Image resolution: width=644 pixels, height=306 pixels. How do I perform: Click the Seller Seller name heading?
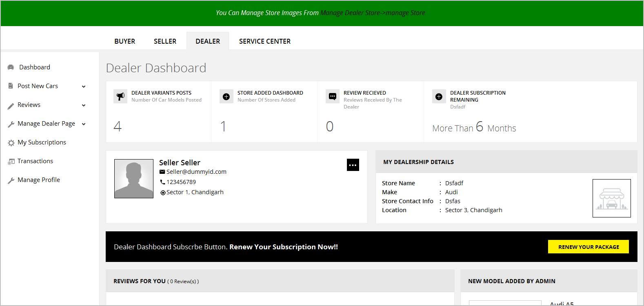[180, 163]
